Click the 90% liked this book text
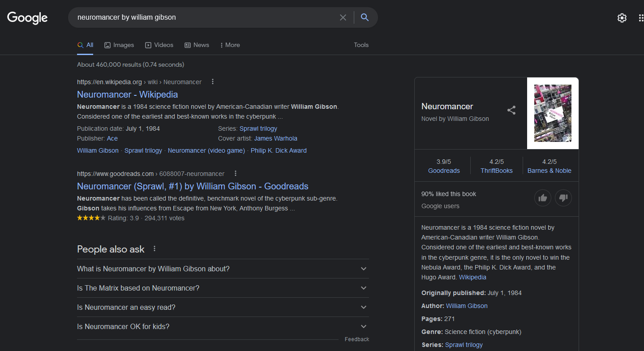Screen dimensions: 644x351 click(449, 194)
